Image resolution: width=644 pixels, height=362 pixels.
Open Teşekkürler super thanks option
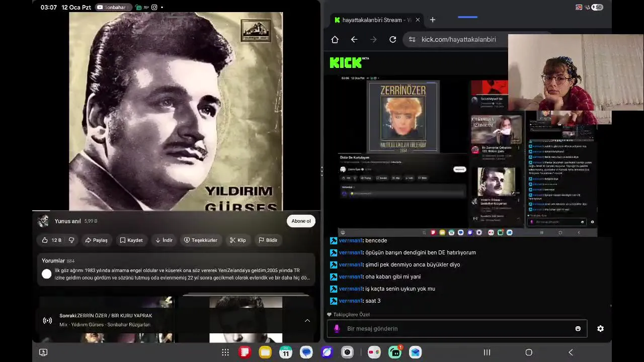(x=200, y=240)
